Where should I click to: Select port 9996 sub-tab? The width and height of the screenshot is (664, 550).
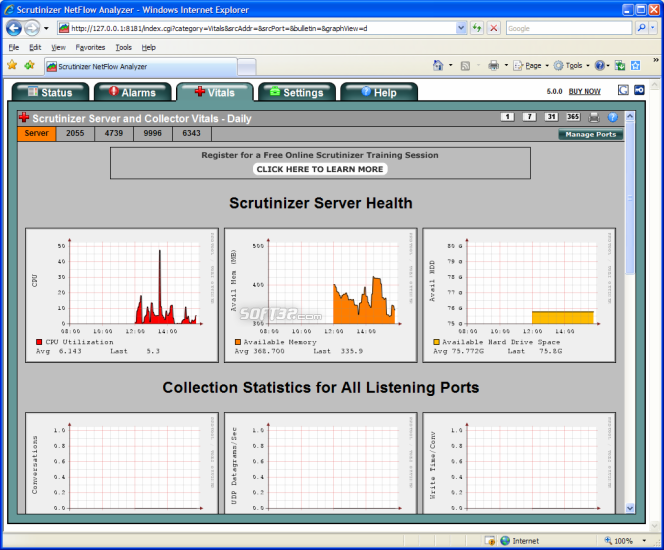[x=152, y=133]
